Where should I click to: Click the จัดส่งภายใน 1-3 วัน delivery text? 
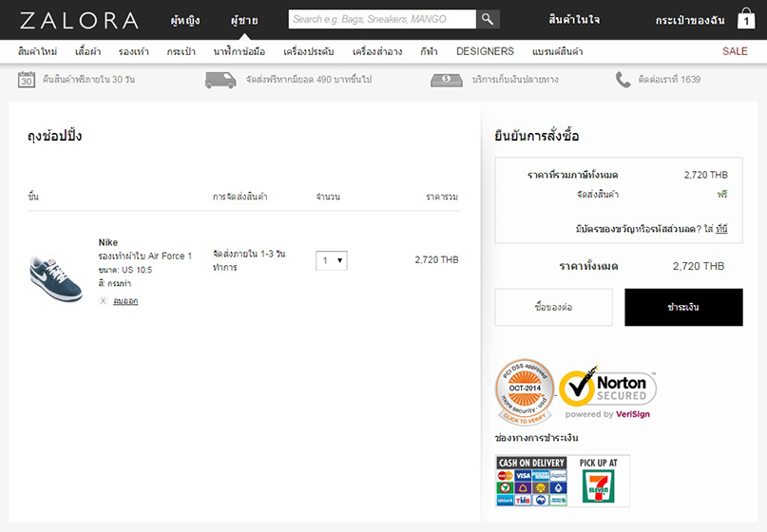[x=249, y=260]
